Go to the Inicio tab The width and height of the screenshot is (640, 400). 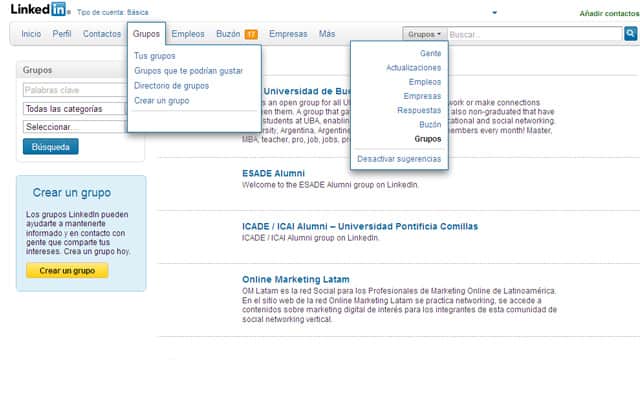(31, 34)
